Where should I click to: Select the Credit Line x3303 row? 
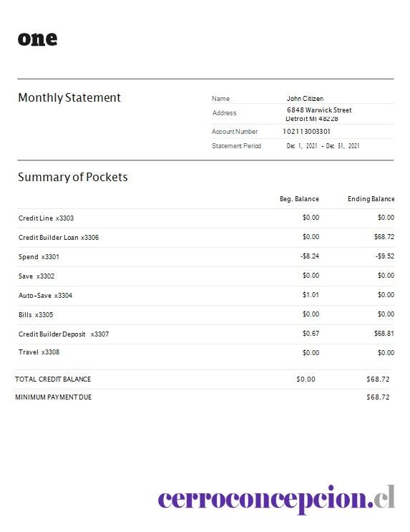[x=206, y=218]
